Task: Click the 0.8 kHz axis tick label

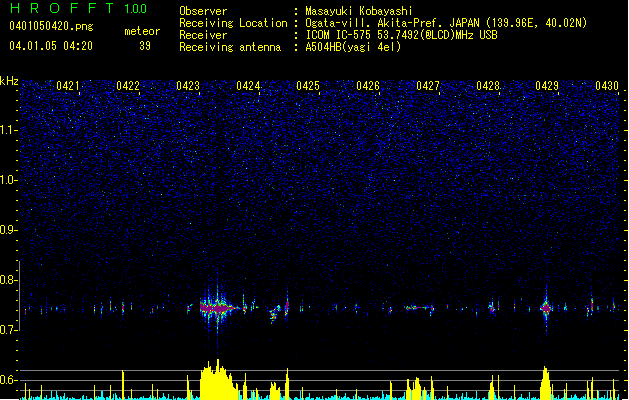Action: click(8, 280)
